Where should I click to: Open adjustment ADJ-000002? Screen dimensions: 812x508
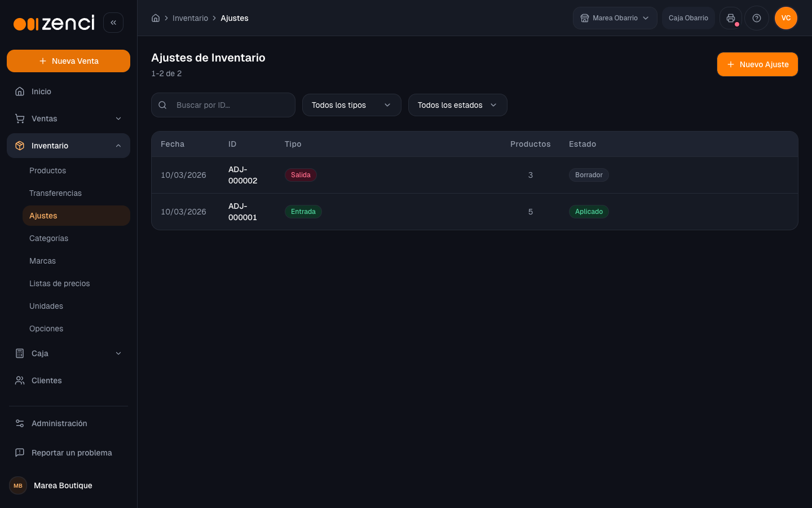click(x=475, y=175)
